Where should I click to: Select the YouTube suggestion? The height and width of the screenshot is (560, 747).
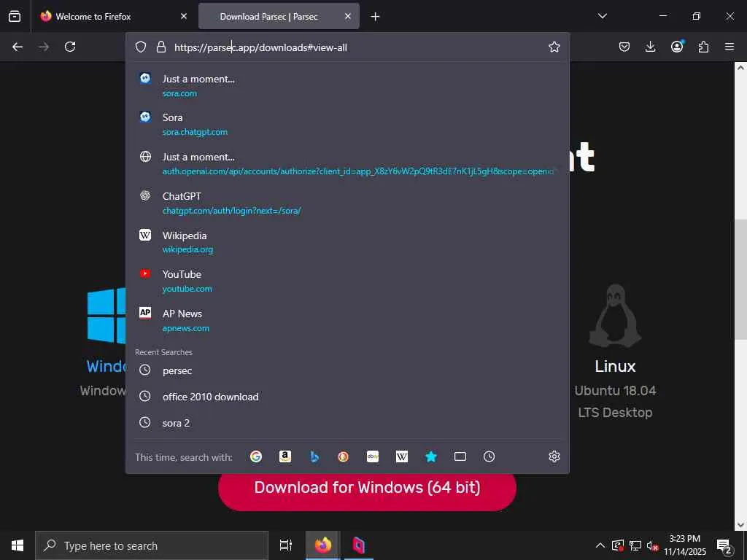pyautogui.click(x=347, y=281)
